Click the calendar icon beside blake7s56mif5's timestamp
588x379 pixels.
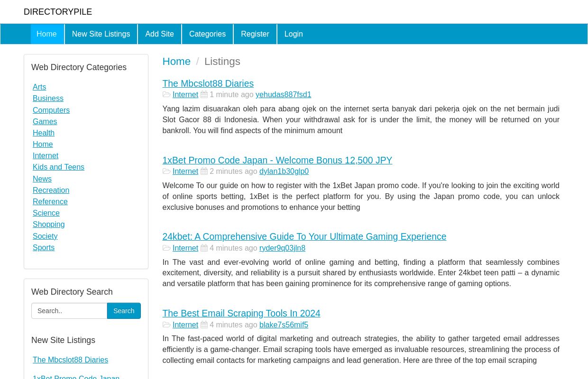click(204, 325)
